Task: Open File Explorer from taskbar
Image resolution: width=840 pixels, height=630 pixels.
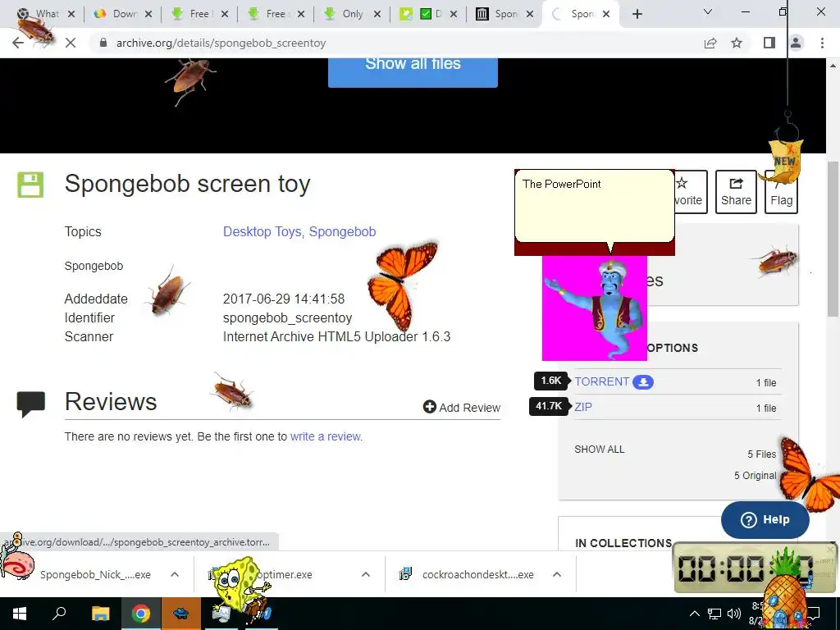Action: pos(100,614)
